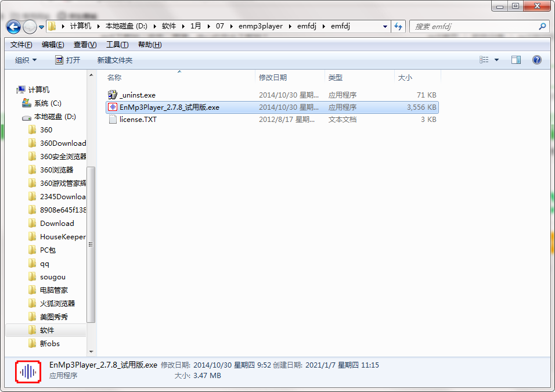
Task: Open the HouseKeeper folder in tree
Action: pos(63,236)
